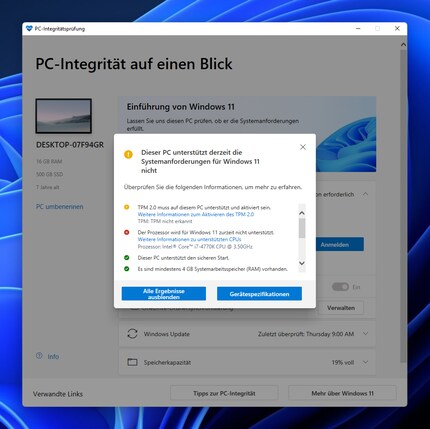Click the yellow TPM 2.0 warning icon
The width and height of the screenshot is (430, 429).
[127, 207]
